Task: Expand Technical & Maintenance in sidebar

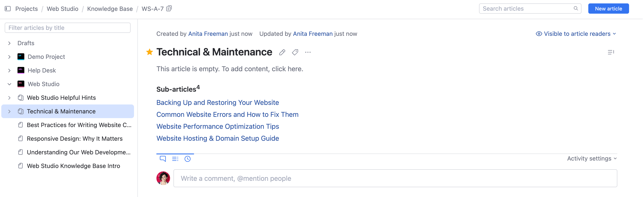Action: pos(10,111)
